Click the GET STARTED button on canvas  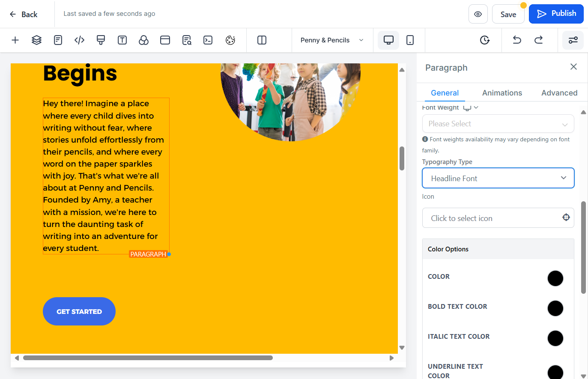[x=79, y=311]
